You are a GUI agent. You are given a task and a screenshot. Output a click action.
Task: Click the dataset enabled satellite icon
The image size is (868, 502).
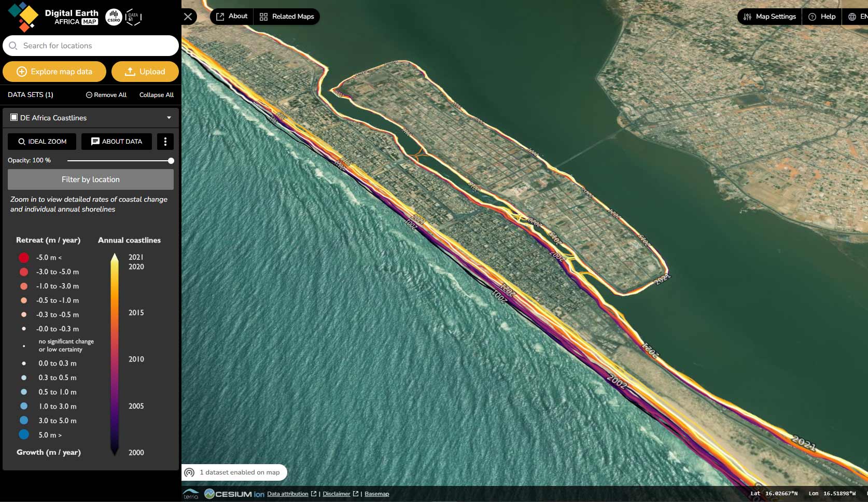click(190, 472)
